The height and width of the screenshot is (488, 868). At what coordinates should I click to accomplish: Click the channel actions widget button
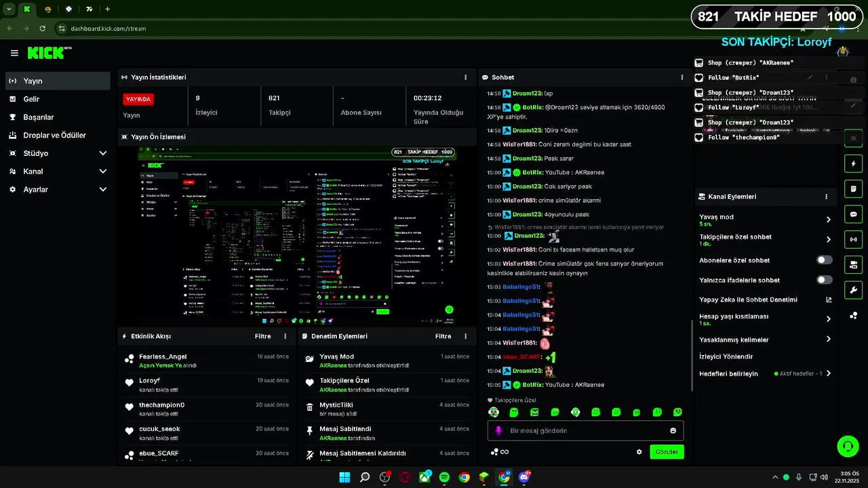pos(853,264)
